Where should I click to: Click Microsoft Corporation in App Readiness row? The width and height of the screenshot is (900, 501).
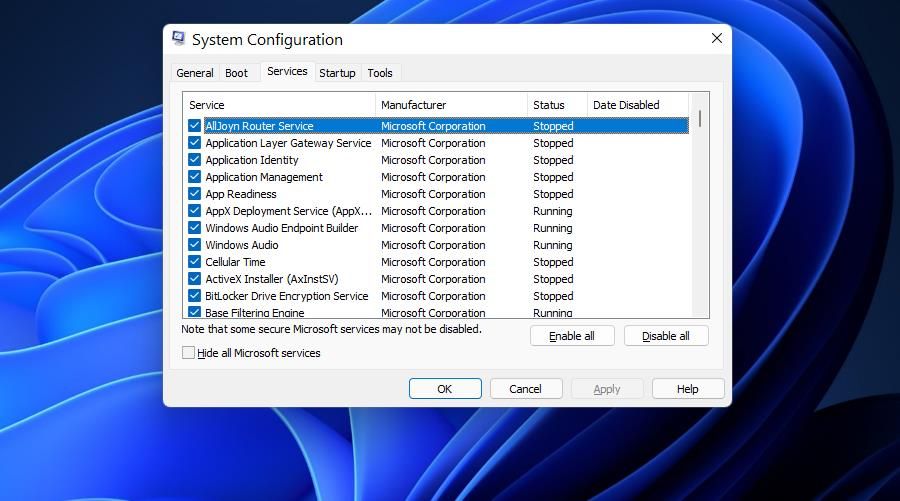coord(433,194)
